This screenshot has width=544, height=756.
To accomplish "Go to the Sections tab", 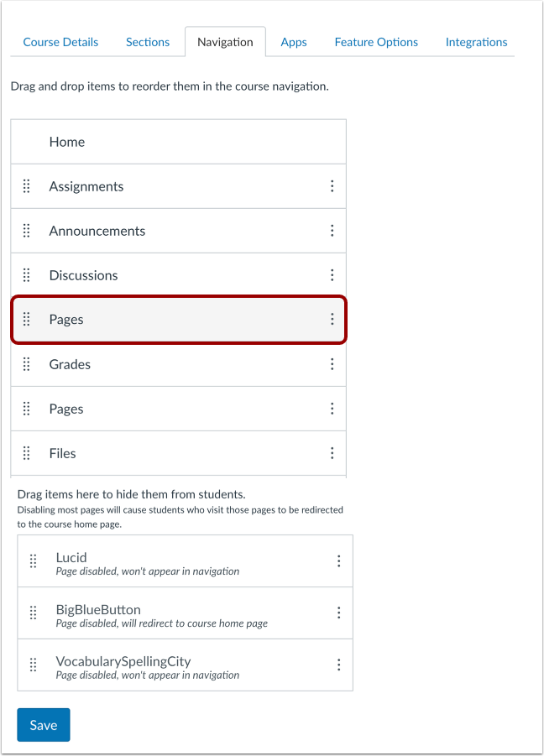I will [x=147, y=41].
